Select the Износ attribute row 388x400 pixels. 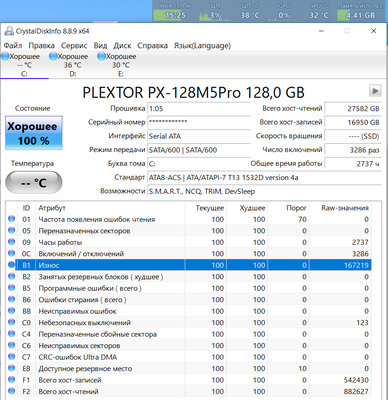(x=189, y=265)
